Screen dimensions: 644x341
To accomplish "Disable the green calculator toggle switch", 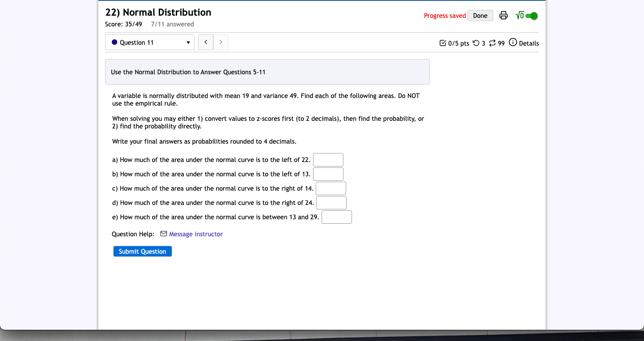I will tap(531, 15).
